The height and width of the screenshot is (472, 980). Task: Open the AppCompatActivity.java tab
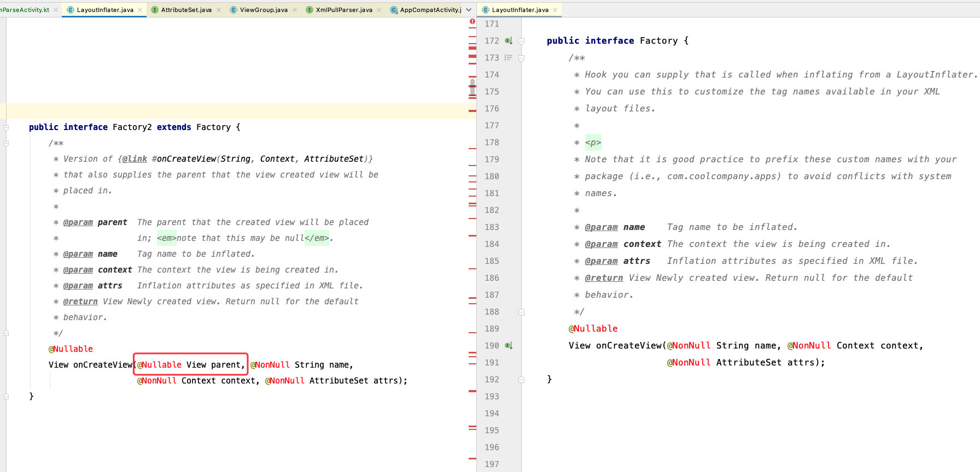pyautogui.click(x=430, y=10)
